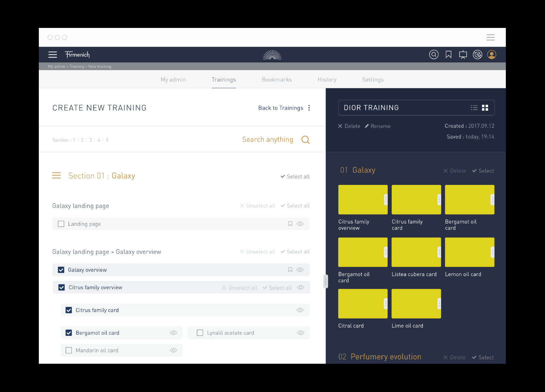Preview Bergamot oil card with eye icon
The image size is (545, 392).
click(x=173, y=333)
